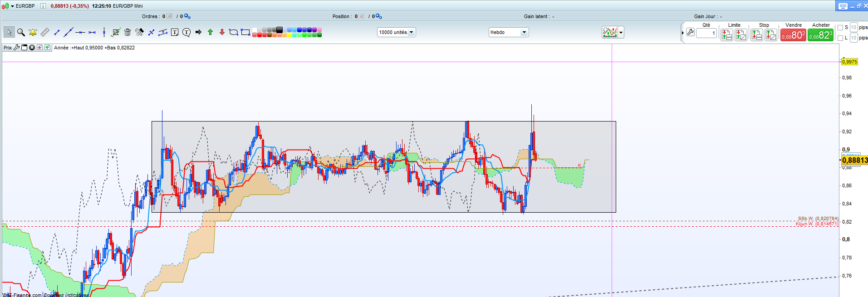Enable the L pips checkbox

[x=840, y=38]
